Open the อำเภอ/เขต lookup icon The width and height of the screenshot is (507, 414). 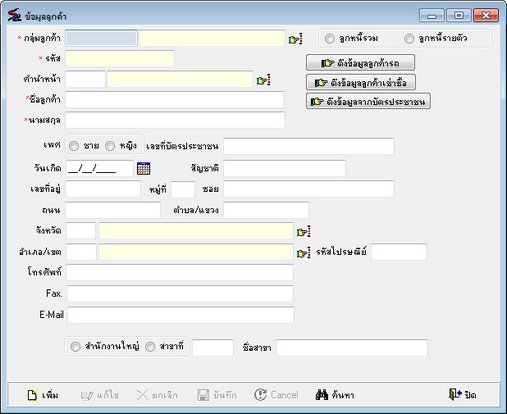click(x=303, y=253)
